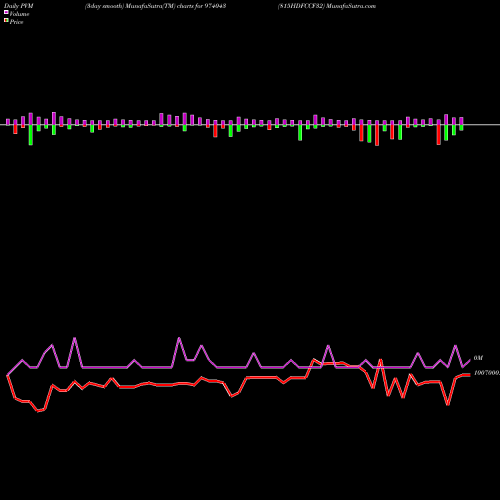Image resolution: width=500 pixels, height=500 pixels.
Task: Click the 'Daily PVM' title text
Action: [19, 6]
